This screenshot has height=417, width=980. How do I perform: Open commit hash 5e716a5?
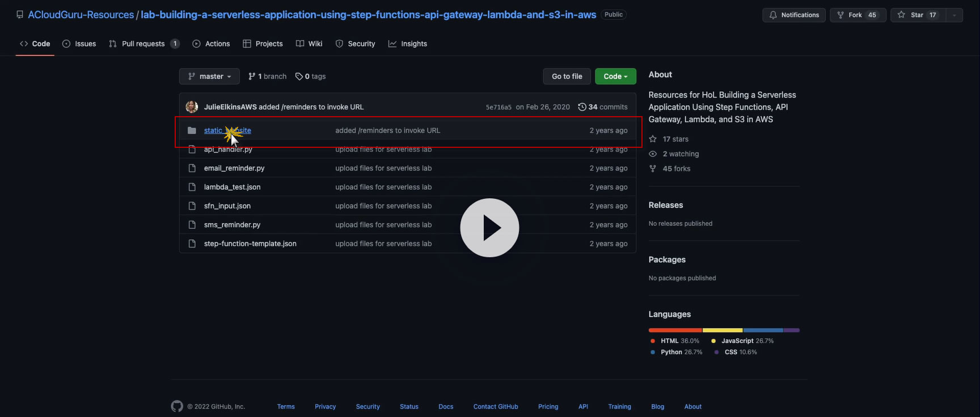(x=499, y=107)
